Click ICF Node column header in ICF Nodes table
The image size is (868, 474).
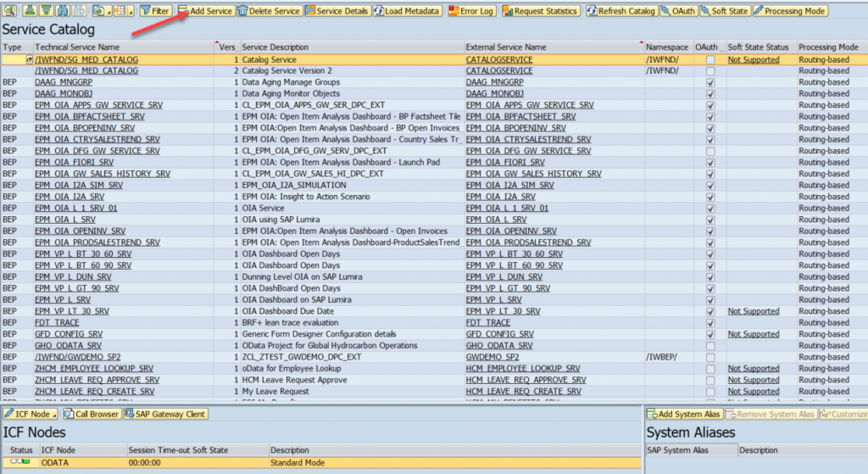click(x=83, y=450)
